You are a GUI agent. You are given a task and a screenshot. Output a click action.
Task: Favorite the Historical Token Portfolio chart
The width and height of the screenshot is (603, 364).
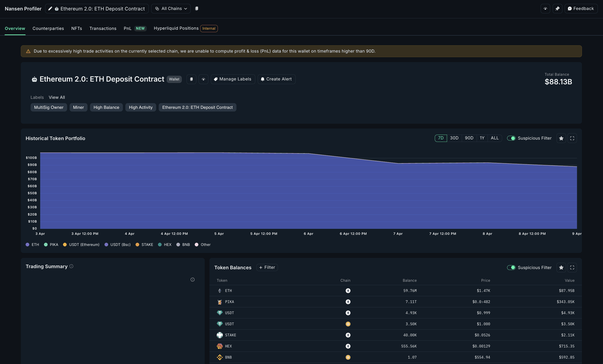tap(561, 138)
